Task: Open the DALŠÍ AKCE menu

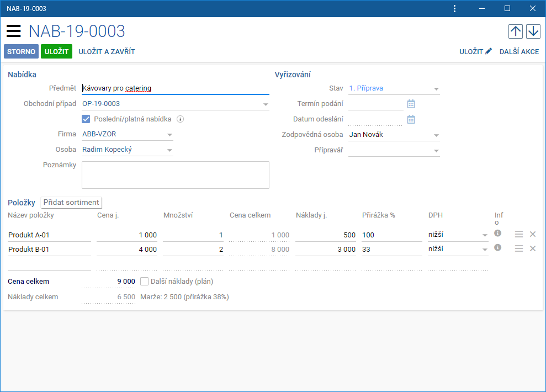Action: 519,51
